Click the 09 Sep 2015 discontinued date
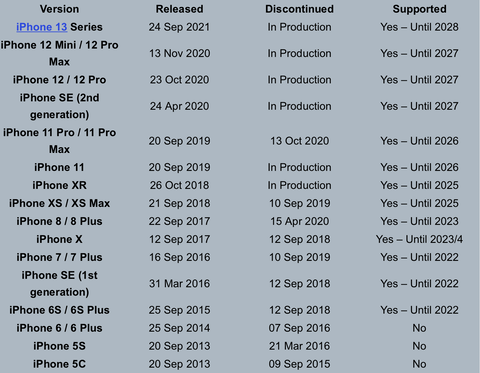This screenshot has height=373, width=480. click(x=299, y=364)
